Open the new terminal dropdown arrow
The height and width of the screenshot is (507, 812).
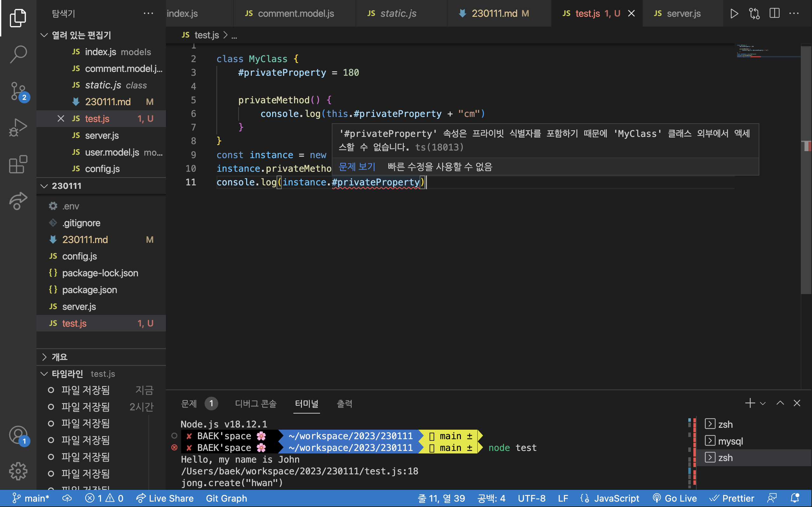click(763, 403)
